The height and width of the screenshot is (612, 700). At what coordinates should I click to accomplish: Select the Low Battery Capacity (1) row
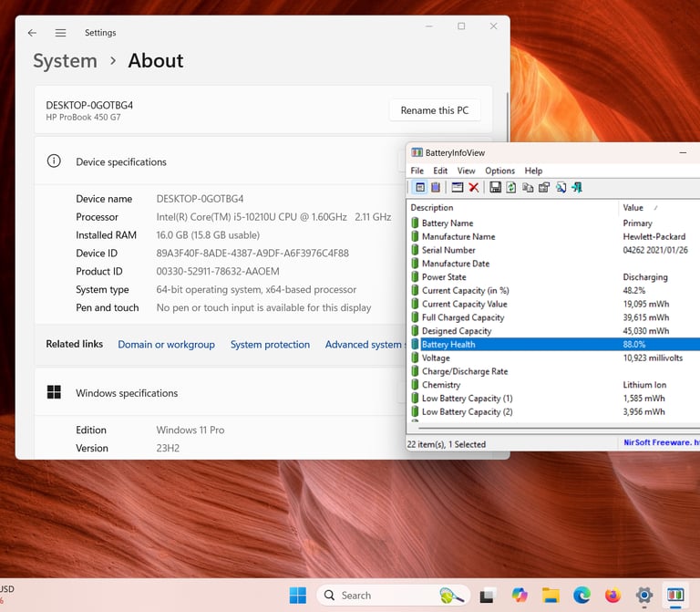(x=553, y=398)
